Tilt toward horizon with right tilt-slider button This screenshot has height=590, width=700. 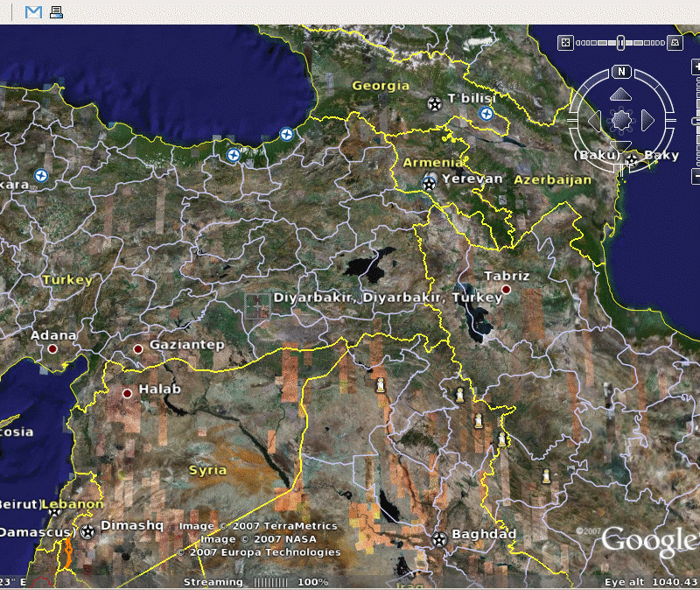(x=675, y=42)
